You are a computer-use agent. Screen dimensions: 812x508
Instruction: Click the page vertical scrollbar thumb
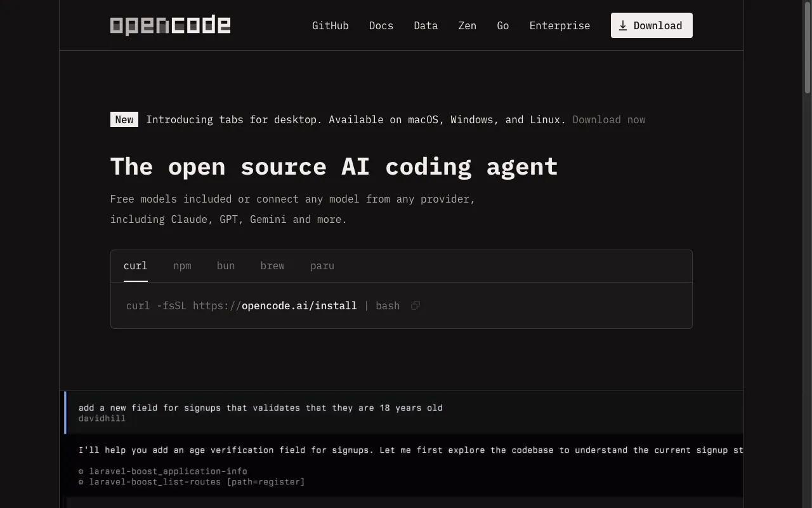click(x=808, y=48)
